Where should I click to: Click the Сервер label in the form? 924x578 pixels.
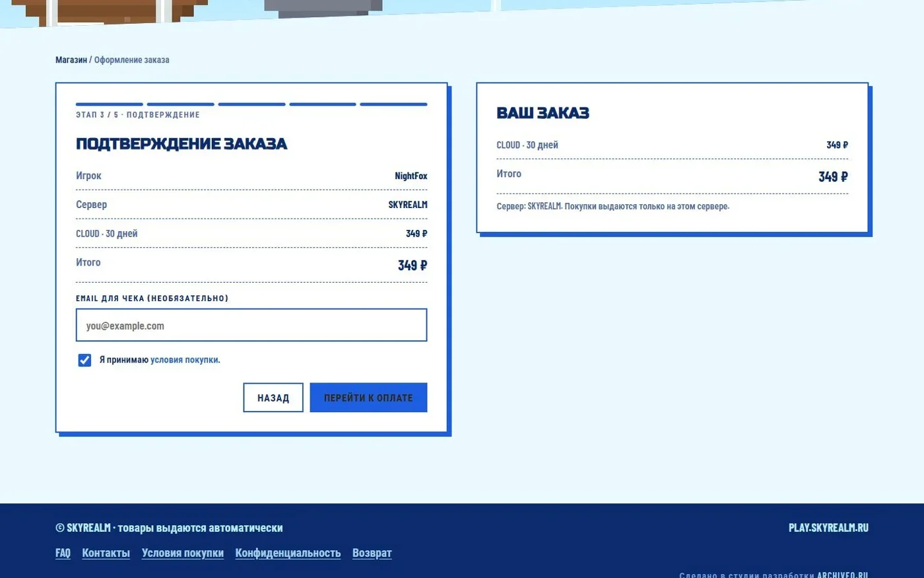(91, 205)
